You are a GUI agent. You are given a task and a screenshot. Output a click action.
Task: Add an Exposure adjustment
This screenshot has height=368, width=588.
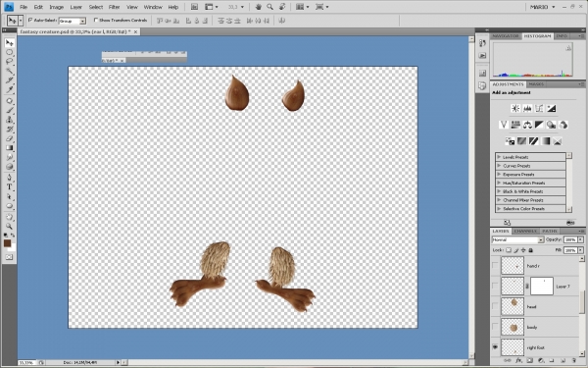(x=551, y=109)
